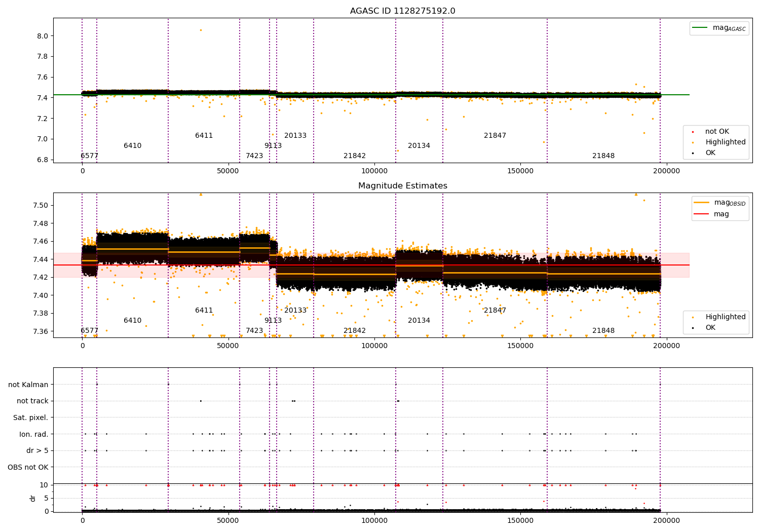Select 'OK' entry in the middle plot legend
Viewport: 760px width, 532px height.
click(710, 328)
